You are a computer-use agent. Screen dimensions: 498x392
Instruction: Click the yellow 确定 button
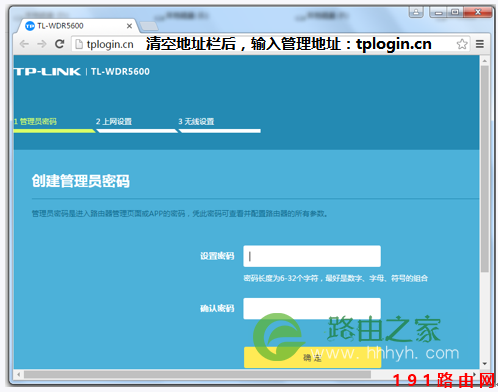[312, 357]
